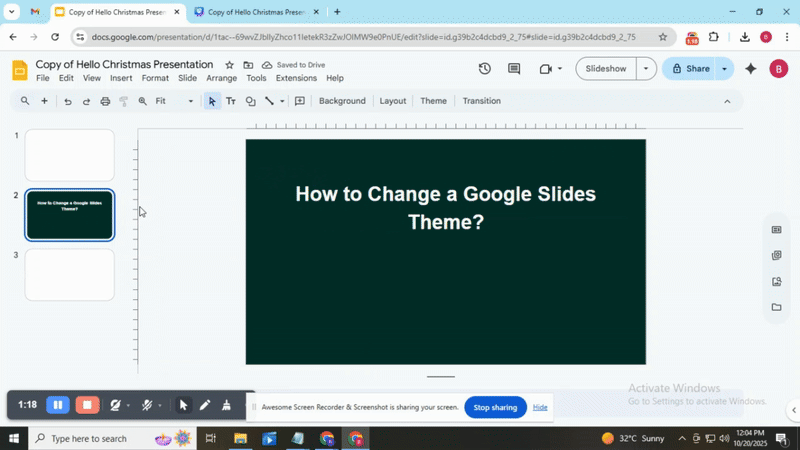Expand the Slideshow dropdown arrow

coord(646,69)
